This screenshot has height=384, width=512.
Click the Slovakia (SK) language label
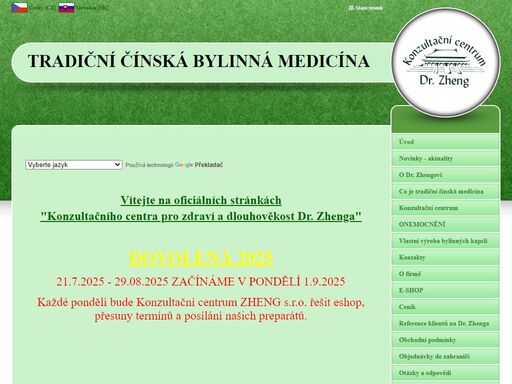[x=92, y=8]
